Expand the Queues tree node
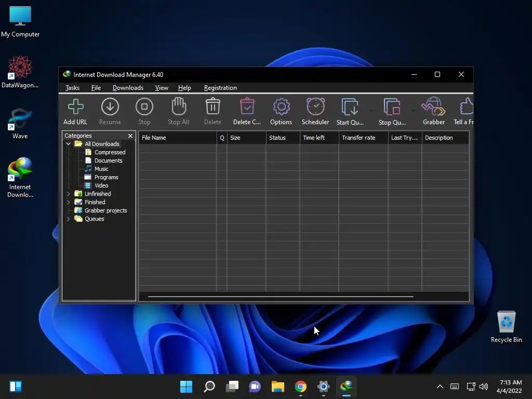Viewport: 532px width, 399px height. (68, 219)
